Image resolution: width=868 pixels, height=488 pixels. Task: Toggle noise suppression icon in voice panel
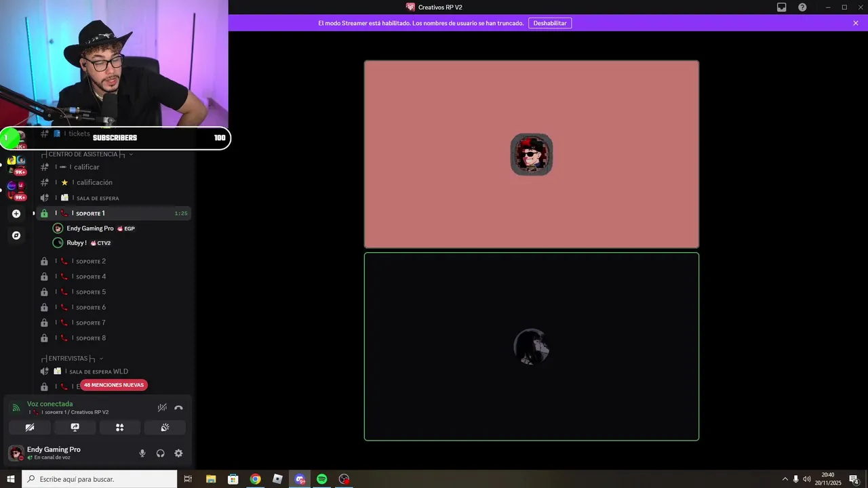coord(162,408)
